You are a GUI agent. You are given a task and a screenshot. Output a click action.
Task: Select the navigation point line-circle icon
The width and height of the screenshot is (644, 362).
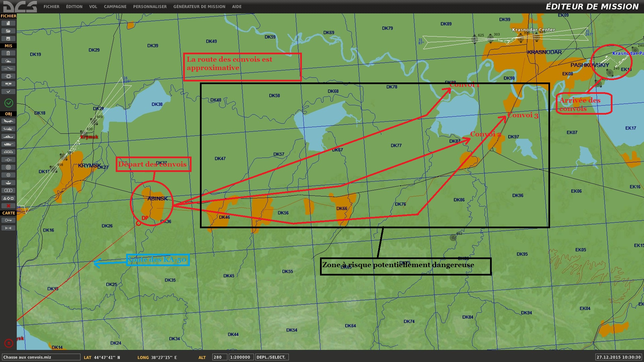[8, 160]
